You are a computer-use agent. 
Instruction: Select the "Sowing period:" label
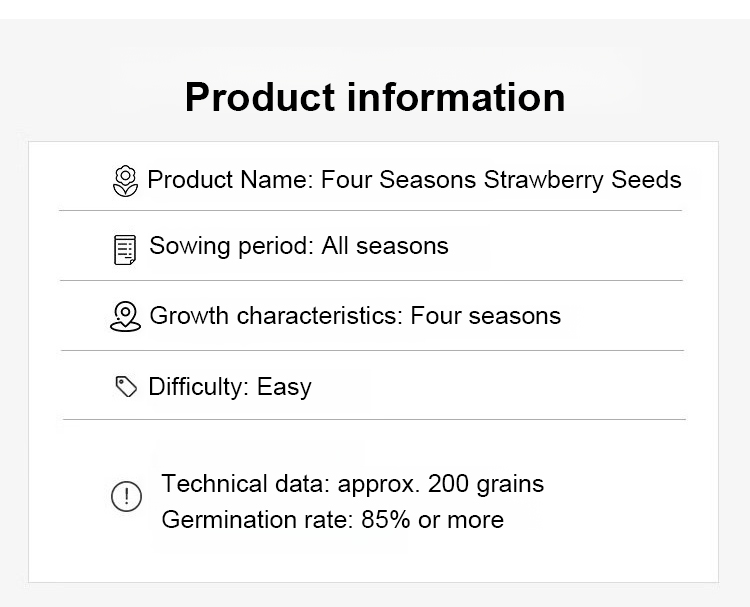(231, 246)
